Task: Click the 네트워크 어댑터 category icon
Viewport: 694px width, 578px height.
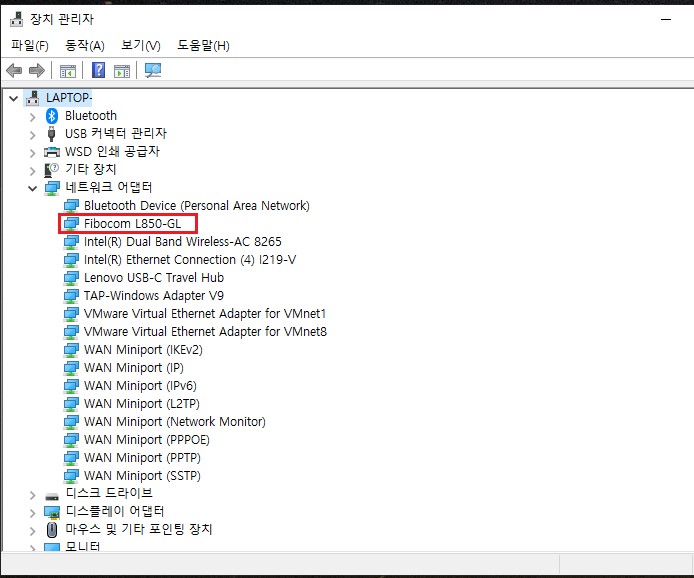Action: (x=52, y=188)
